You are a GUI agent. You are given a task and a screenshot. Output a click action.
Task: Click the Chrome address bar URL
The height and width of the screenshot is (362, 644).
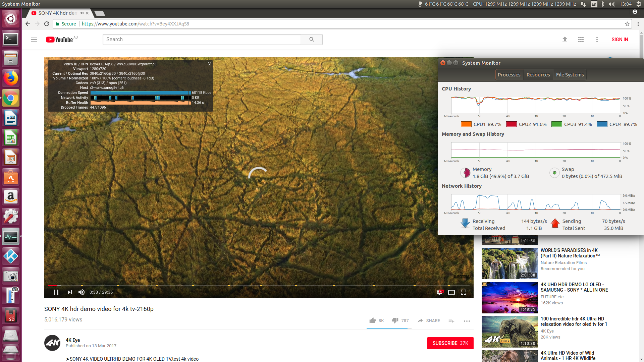(136, 24)
